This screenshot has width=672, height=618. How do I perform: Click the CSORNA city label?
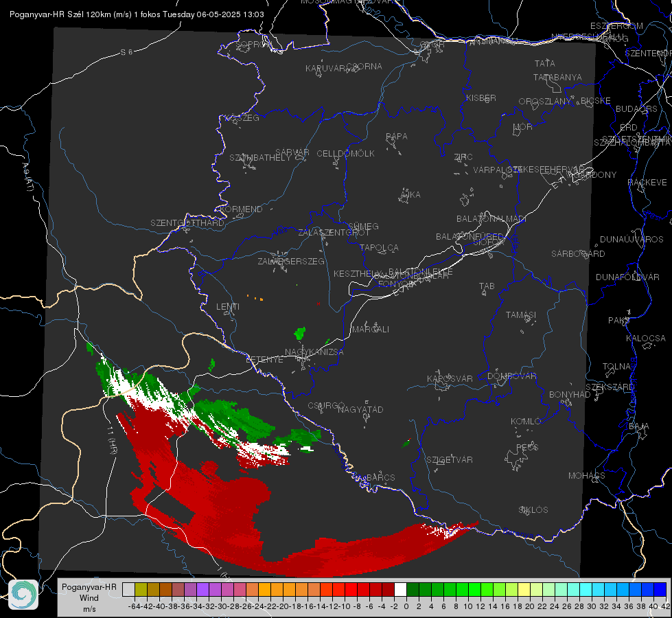[x=364, y=67]
